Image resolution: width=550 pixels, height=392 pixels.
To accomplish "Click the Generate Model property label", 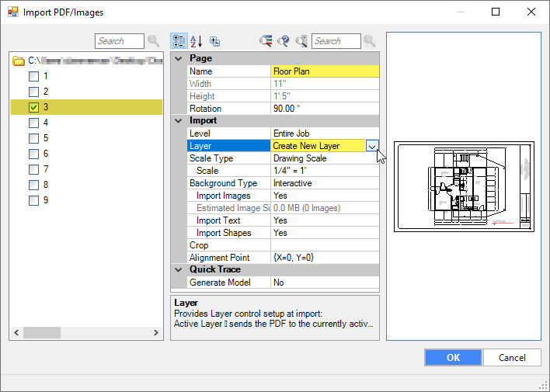I will pyautogui.click(x=228, y=283).
